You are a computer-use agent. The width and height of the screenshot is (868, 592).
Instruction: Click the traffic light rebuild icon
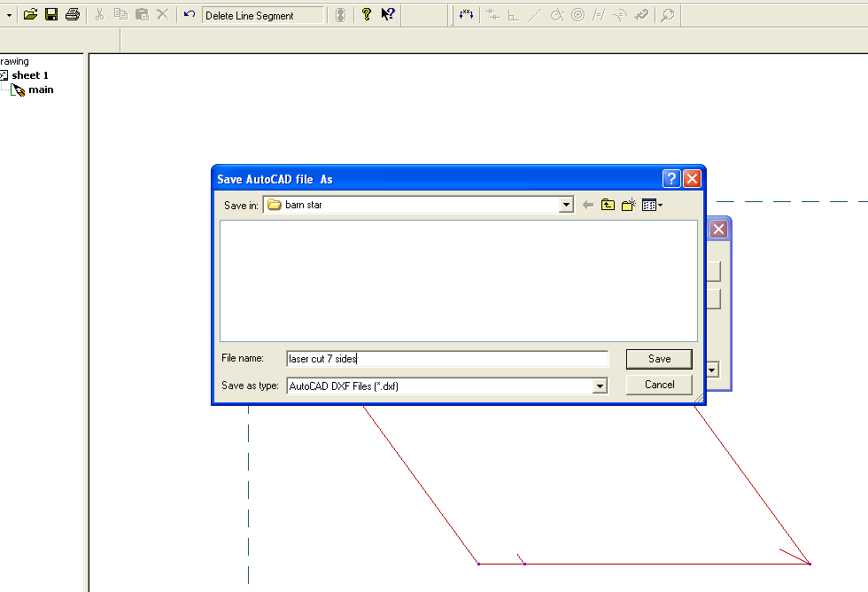(x=340, y=15)
